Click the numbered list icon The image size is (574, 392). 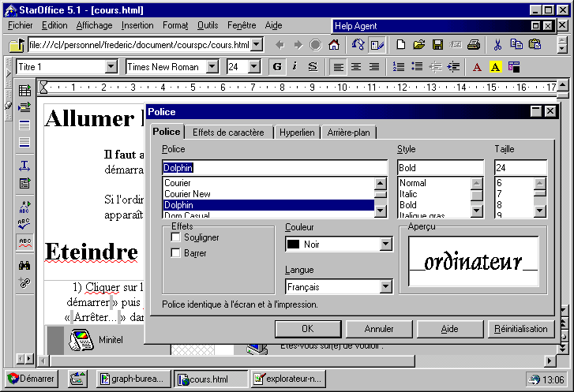point(399,67)
